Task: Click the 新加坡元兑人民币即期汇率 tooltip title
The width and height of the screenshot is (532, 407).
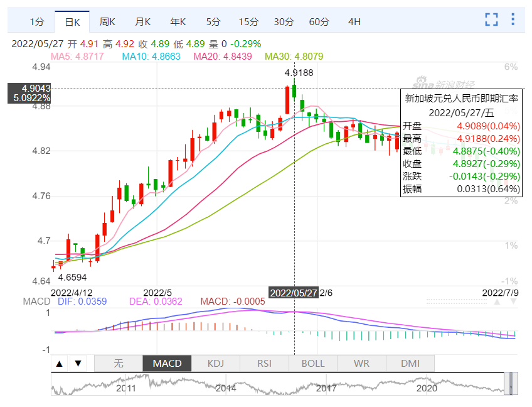Action: click(462, 99)
